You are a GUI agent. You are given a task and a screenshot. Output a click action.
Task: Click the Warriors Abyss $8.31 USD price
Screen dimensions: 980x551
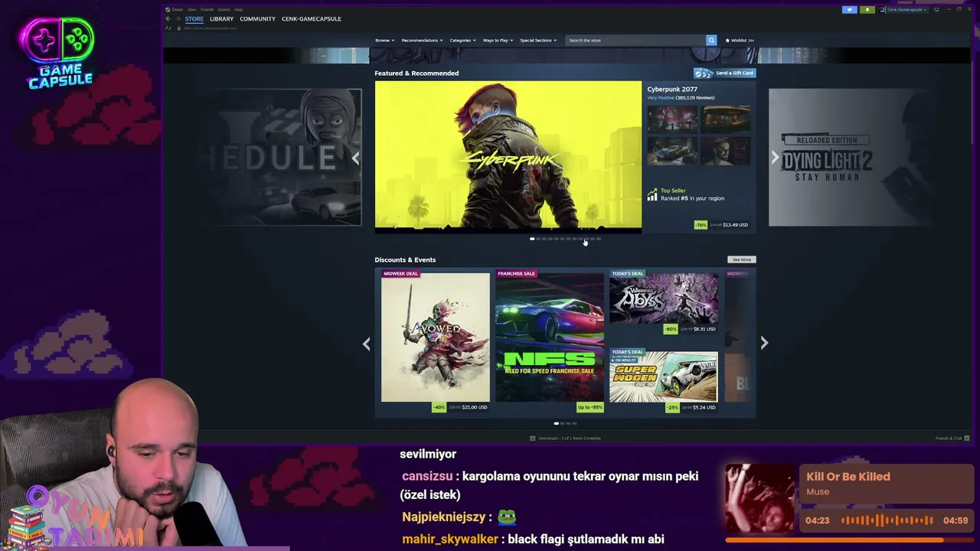tap(704, 329)
